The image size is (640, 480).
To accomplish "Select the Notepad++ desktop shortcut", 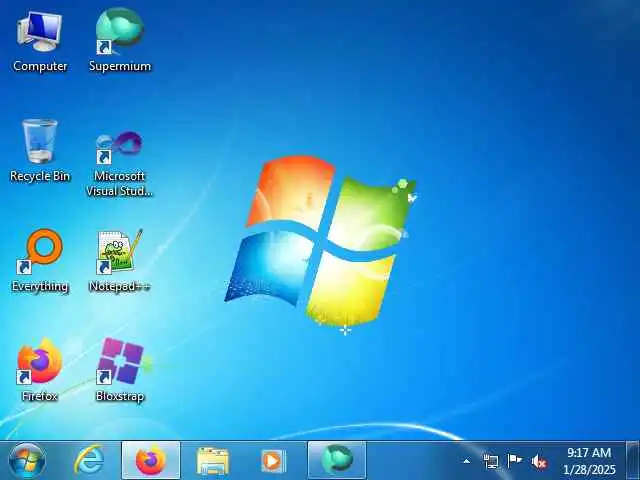I will coord(120,261).
